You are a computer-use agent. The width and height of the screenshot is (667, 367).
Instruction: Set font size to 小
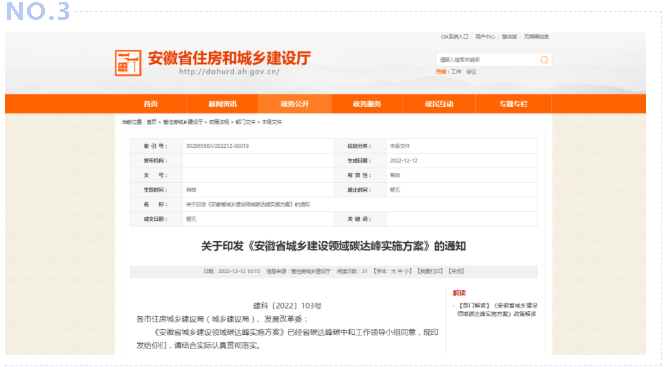(406, 271)
